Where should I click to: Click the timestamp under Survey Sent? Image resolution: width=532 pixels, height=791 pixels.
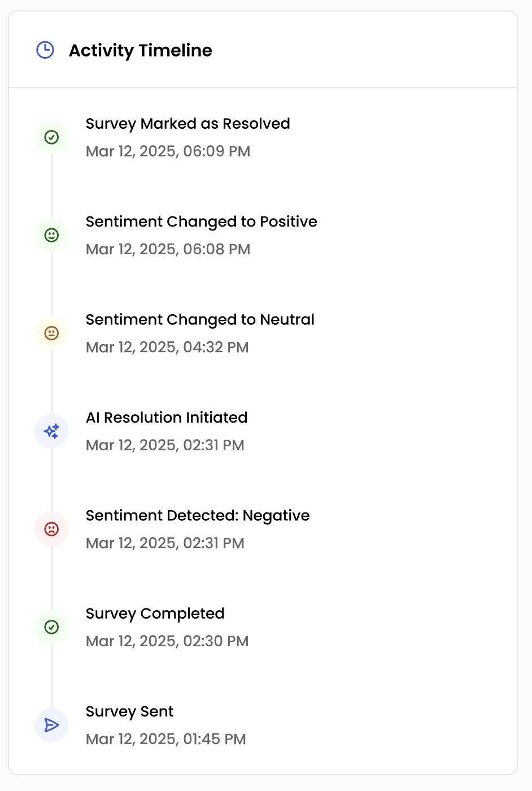click(x=165, y=739)
